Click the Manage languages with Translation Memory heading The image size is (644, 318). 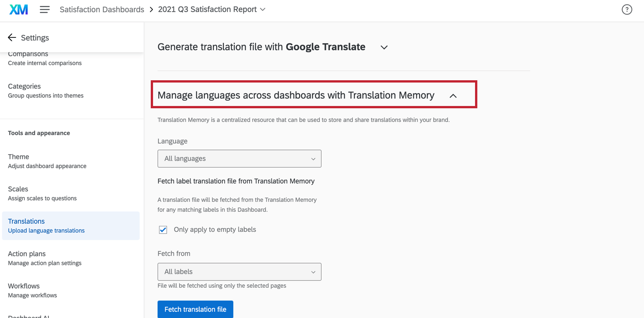295,95
